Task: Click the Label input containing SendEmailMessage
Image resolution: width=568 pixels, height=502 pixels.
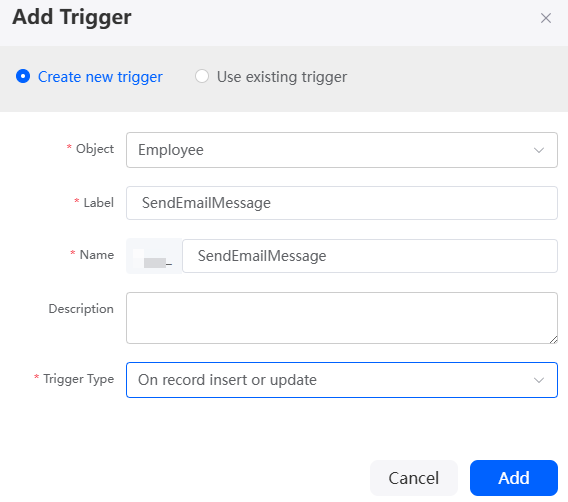Action: 342,203
